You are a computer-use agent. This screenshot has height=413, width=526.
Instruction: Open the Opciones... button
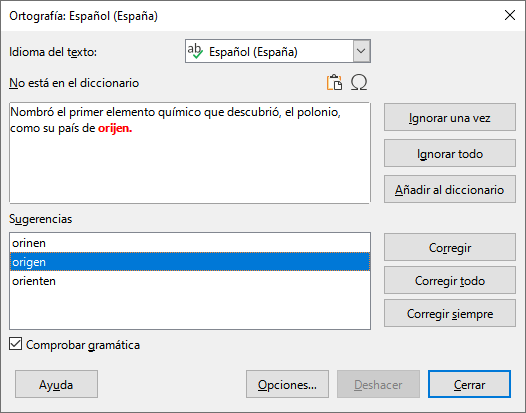287,384
